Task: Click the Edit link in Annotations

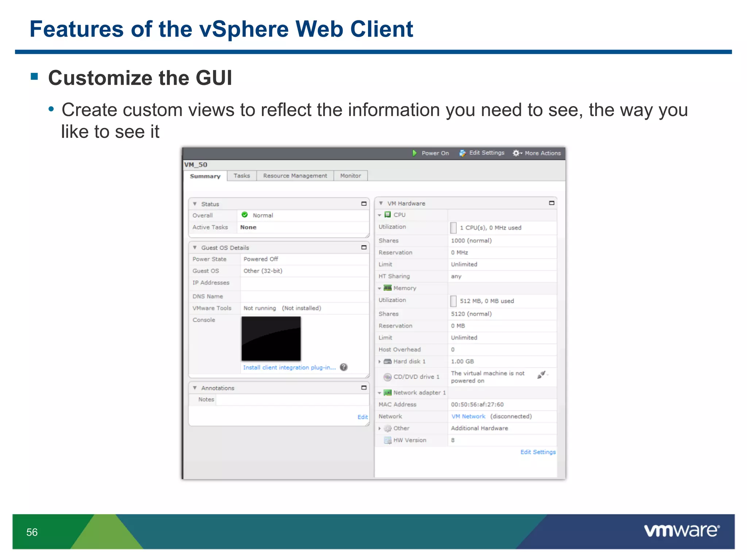Action: click(363, 417)
